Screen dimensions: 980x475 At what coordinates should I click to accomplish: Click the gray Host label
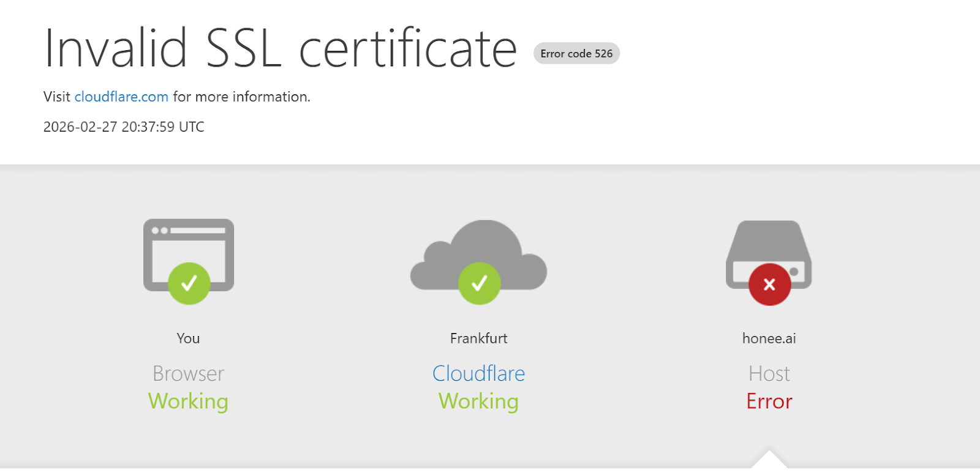pyautogui.click(x=769, y=373)
